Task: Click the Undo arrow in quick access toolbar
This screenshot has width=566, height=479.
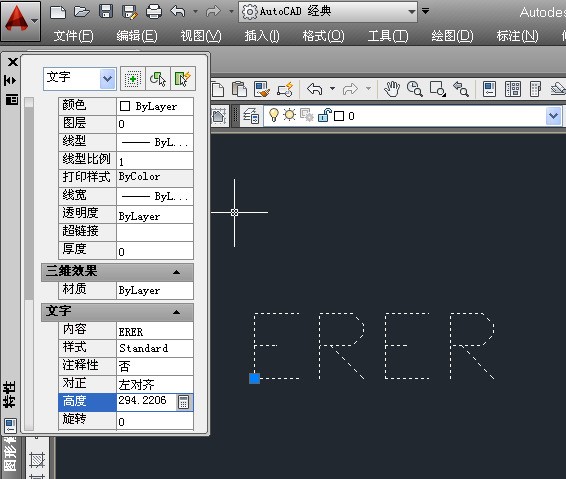Action: coord(178,12)
